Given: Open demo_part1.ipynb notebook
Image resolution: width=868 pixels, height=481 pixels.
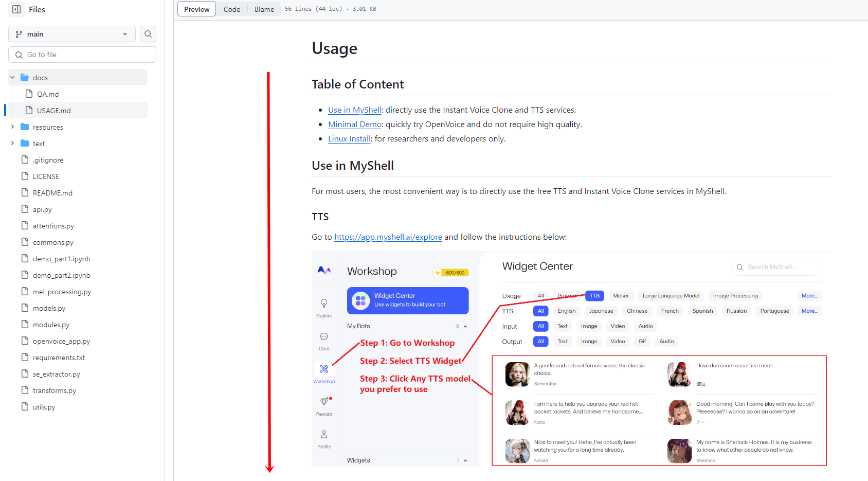Looking at the screenshot, I should [x=61, y=259].
